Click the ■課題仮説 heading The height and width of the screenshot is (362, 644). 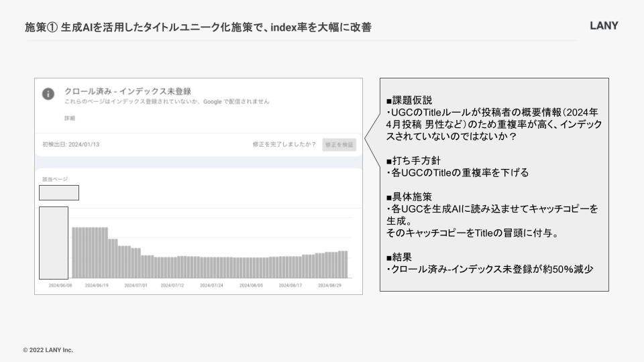[x=409, y=100]
